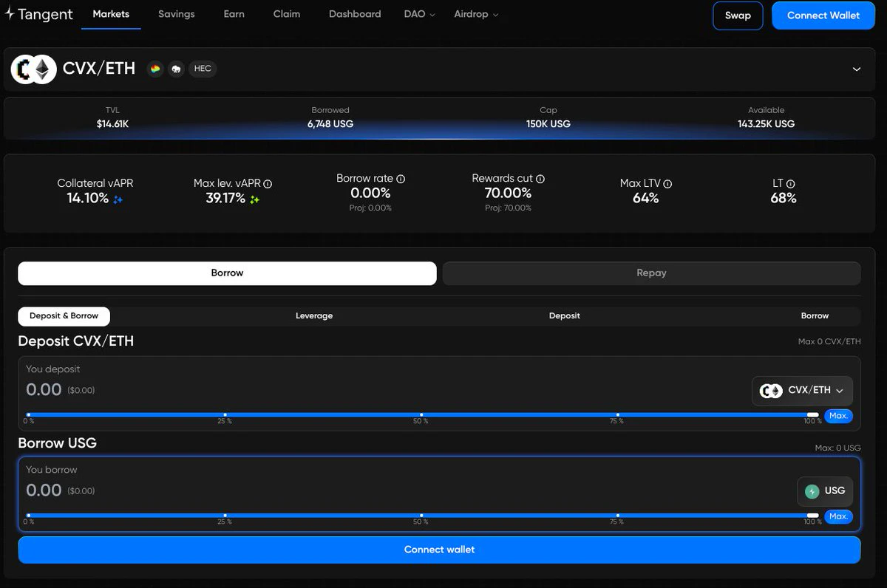Select the Deposit only option
This screenshot has width=887, height=588.
pos(565,316)
